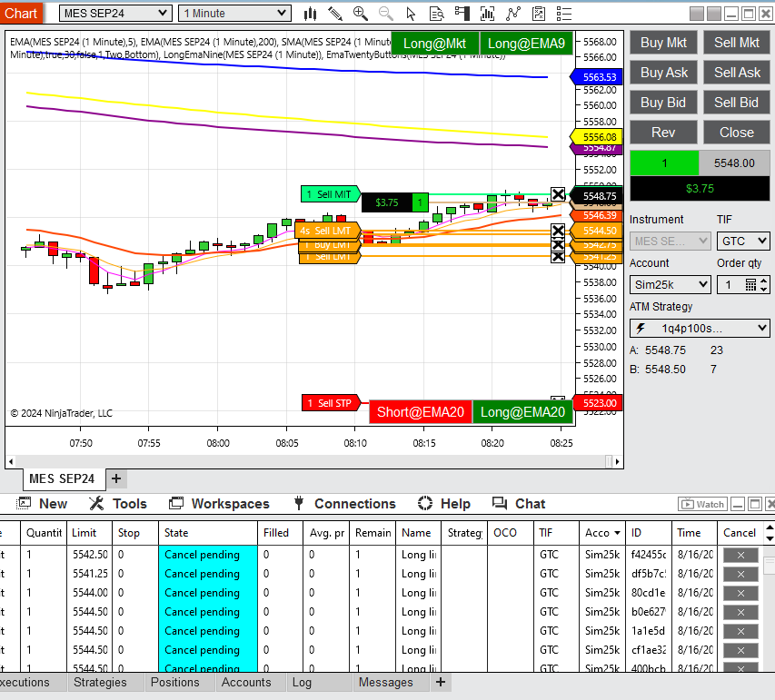Viewport: 775px width, 700px height.
Task: Click the Sell Bid button
Action: coord(737,103)
